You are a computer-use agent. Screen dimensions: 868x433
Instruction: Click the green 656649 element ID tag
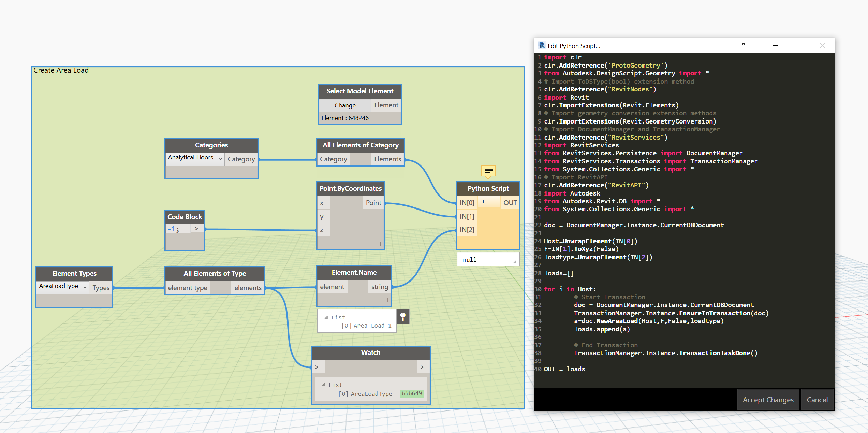coord(412,393)
